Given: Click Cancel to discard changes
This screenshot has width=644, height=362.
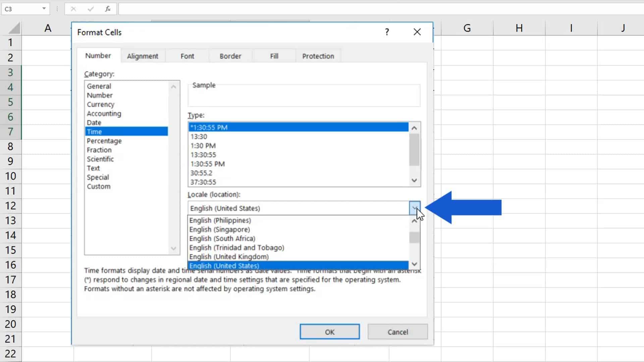Looking at the screenshot, I should pyautogui.click(x=397, y=331).
